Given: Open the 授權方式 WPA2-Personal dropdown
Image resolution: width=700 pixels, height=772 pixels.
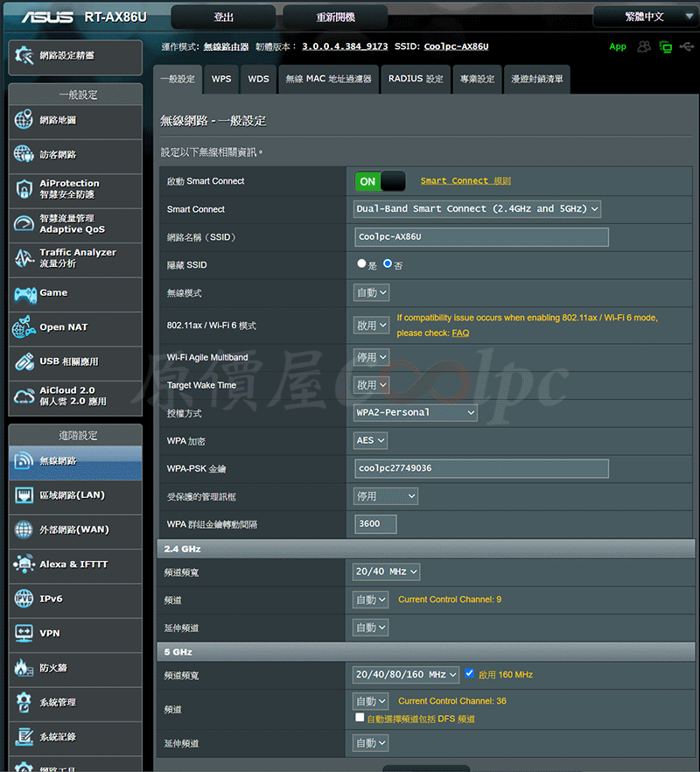Looking at the screenshot, I should coord(416,412).
